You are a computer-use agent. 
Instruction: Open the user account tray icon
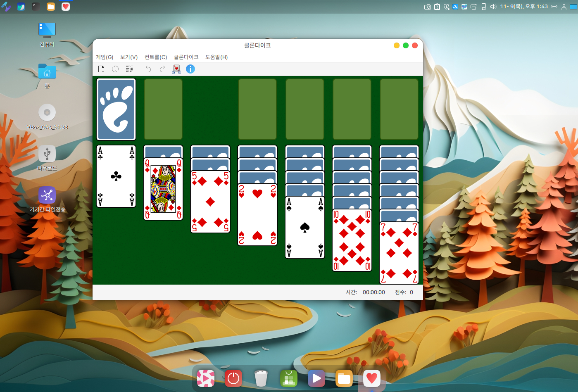(564, 7)
